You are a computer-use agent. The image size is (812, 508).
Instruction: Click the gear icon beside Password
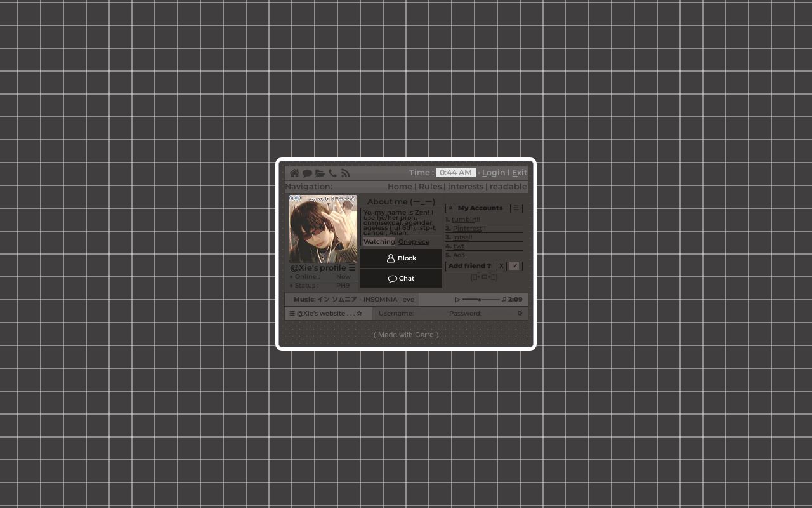(520, 313)
